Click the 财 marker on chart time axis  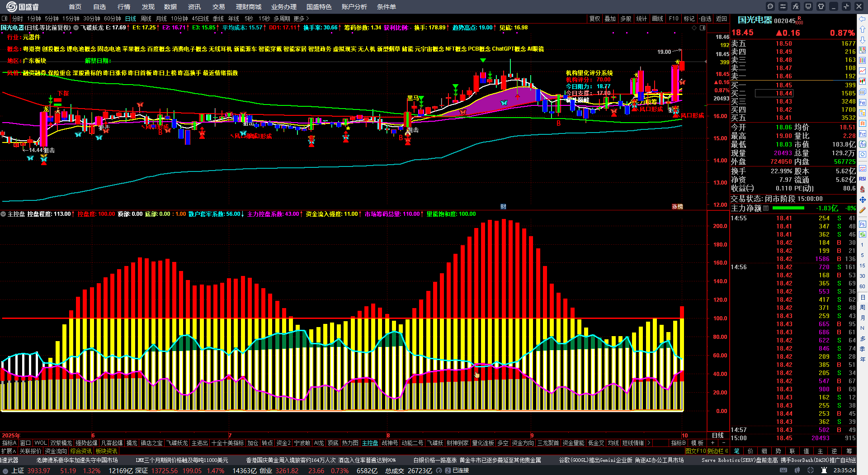click(503, 207)
